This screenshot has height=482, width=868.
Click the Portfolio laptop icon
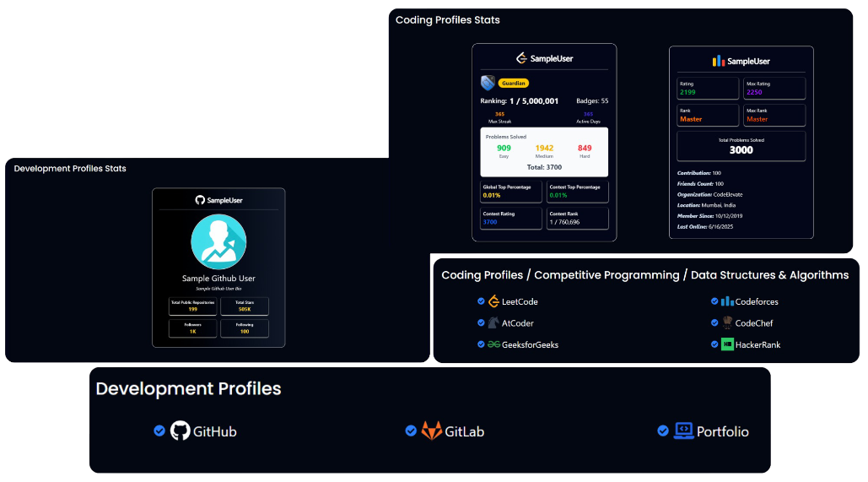pos(683,431)
